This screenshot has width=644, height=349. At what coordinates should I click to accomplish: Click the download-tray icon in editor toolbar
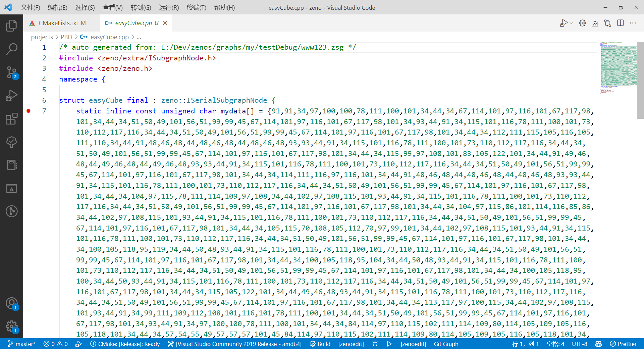point(595,23)
